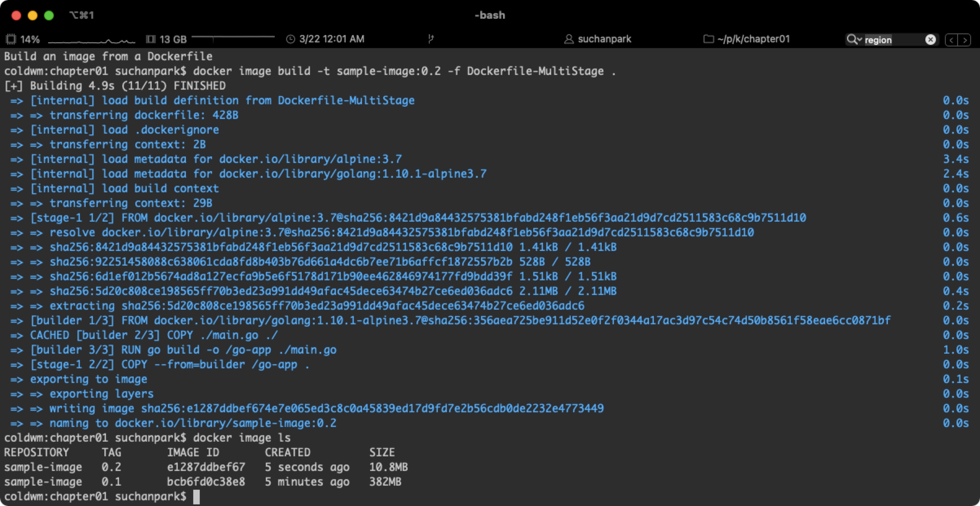Click the memory usage icon

151,39
